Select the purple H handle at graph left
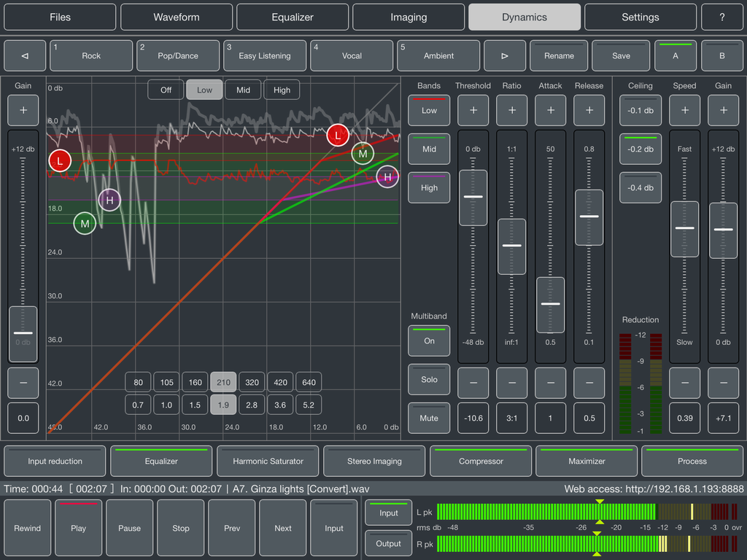Screen dimensions: 747x560 (109, 200)
